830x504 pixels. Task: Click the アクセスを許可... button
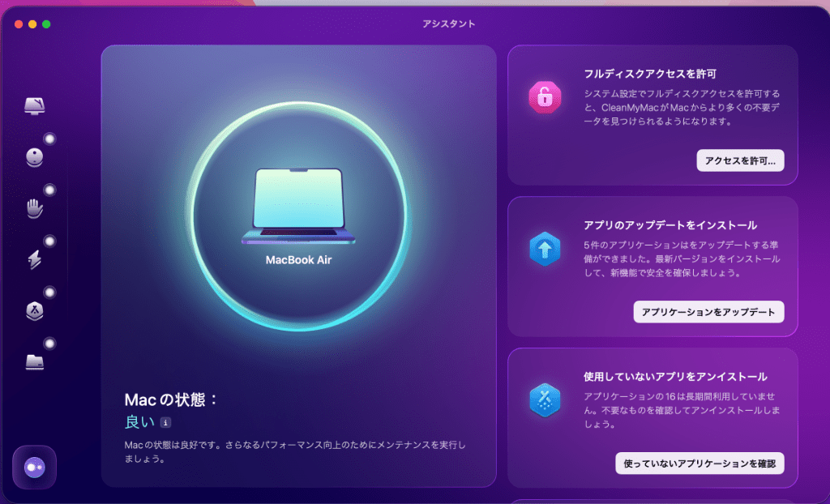(740, 160)
